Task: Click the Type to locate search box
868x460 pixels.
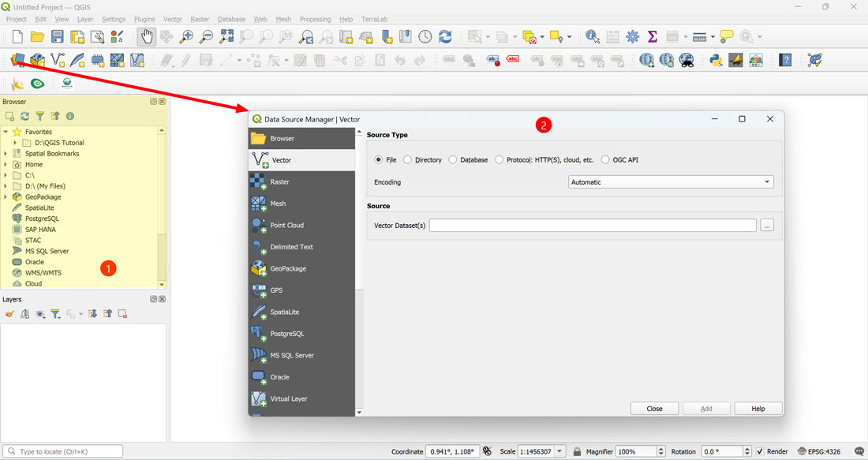Action: point(62,451)
